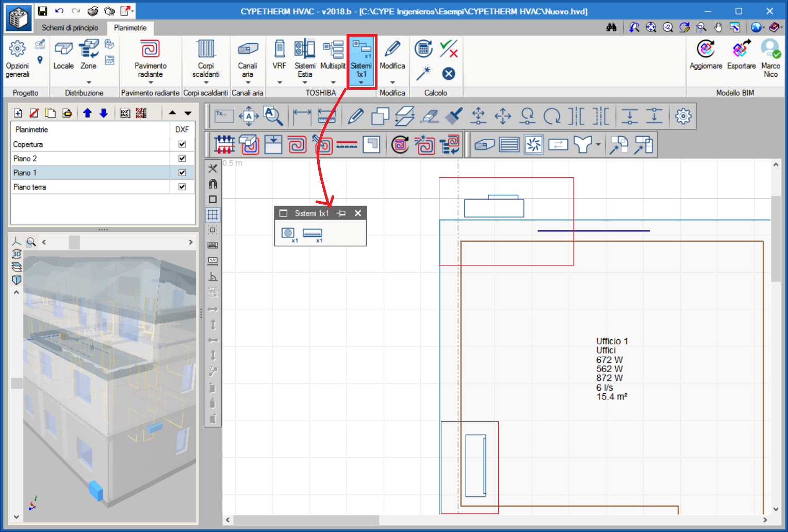Open the Sistemi Estia tool

305,58
